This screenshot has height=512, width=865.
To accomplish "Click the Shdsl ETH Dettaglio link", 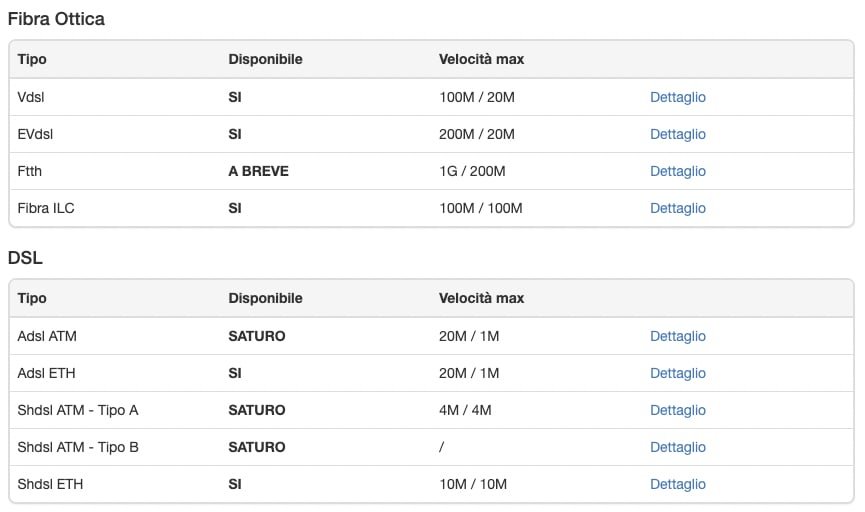I will coord(677,485).
